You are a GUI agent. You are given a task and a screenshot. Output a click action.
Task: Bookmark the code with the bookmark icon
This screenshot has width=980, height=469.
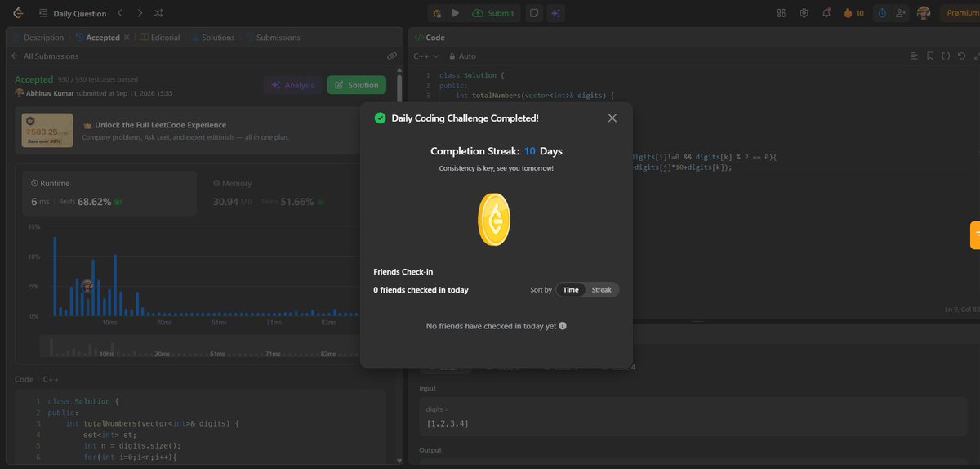(x=930, y=56)
